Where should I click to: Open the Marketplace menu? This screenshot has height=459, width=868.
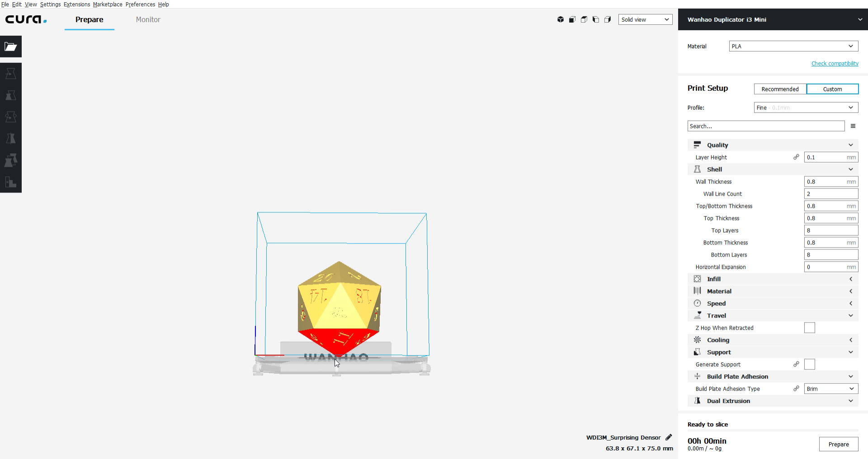[108, 4]
